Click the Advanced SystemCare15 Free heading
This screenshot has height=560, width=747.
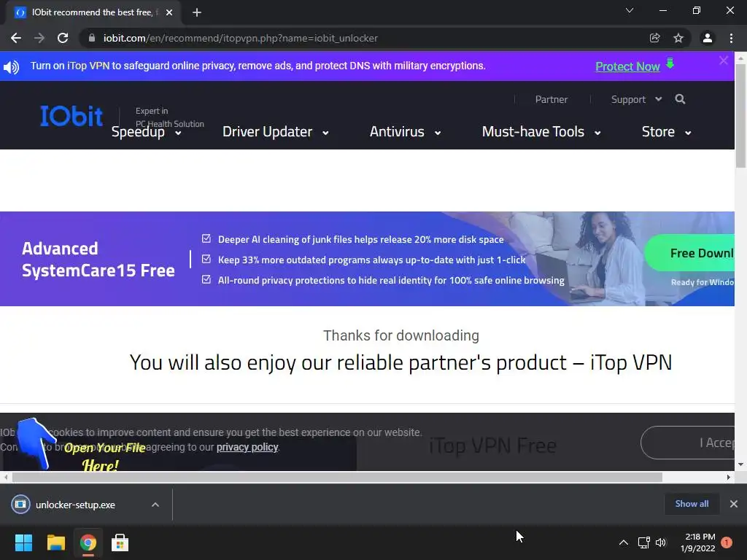(98, 260)
